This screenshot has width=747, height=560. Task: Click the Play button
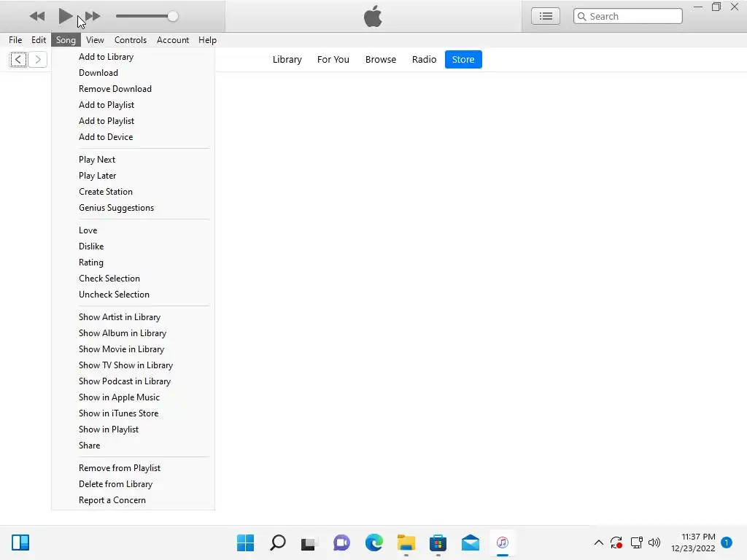coord(65,16)
